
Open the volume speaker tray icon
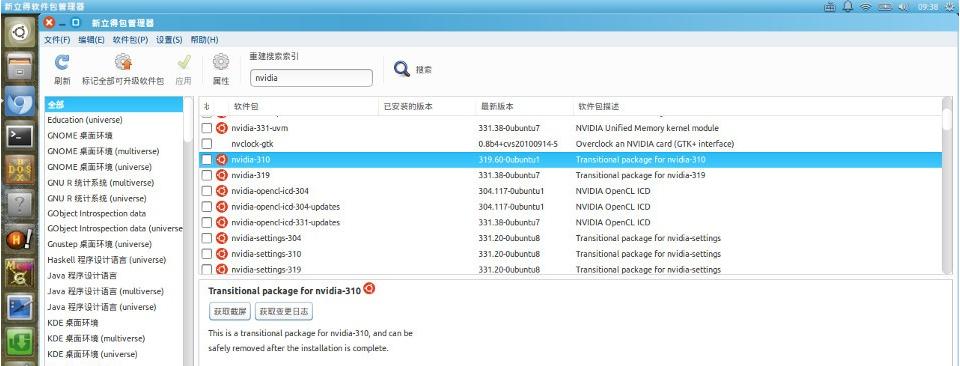(903, 7)
